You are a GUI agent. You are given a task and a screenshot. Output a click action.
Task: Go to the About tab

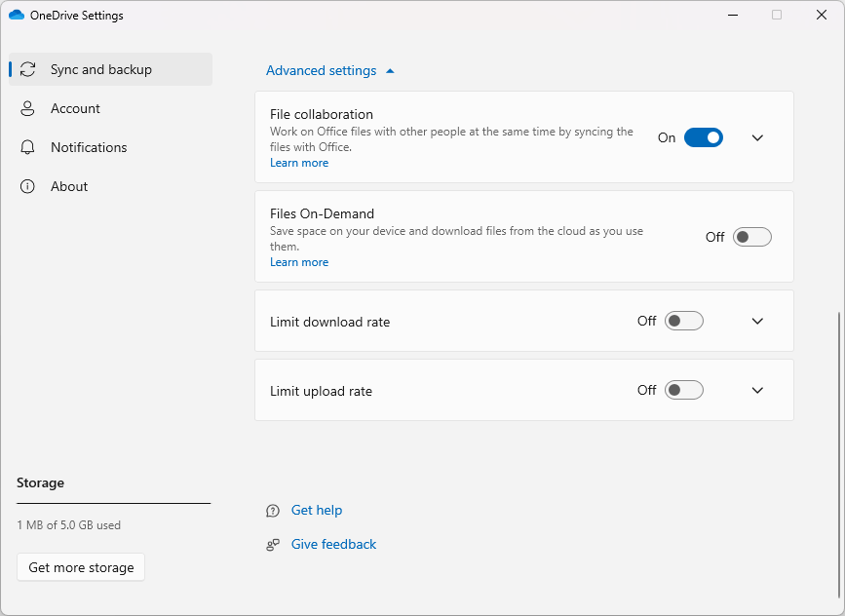[110, 186]
